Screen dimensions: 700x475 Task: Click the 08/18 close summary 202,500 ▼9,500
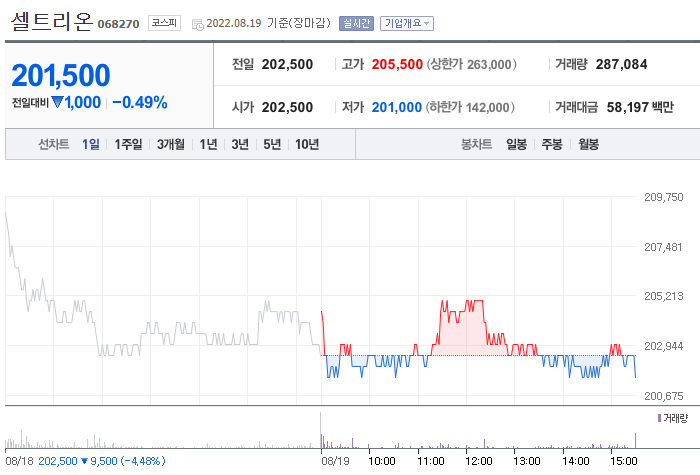click(101, 461)
